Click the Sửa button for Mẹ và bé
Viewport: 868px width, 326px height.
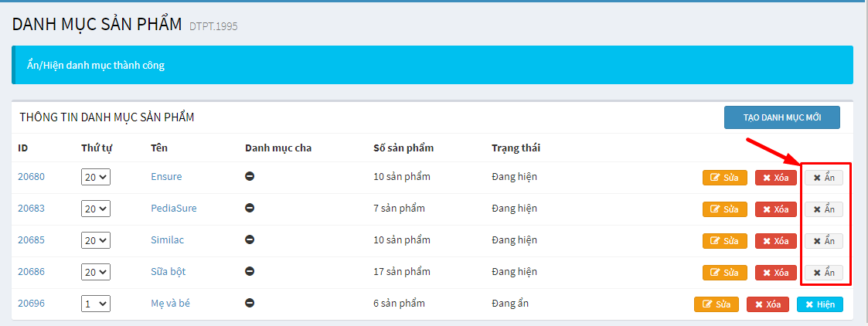[716, 304]
